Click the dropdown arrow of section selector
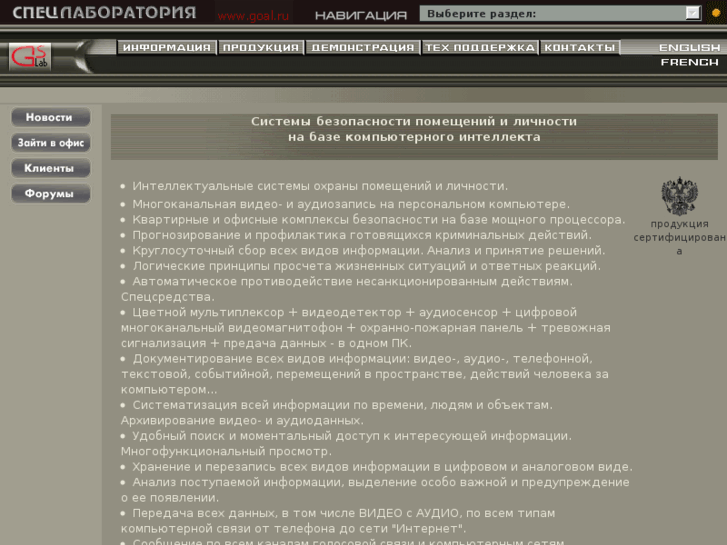The image size is (727, 545). pos(693,13)
